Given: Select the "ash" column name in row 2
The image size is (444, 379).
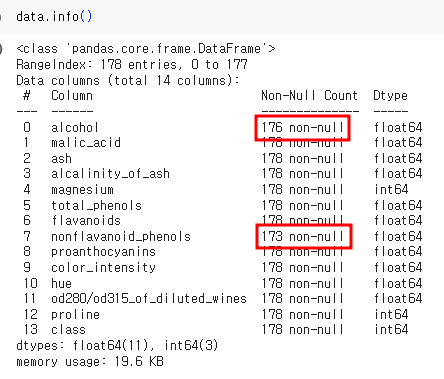Looking at the screenshot, I should (x=61, y=158).
